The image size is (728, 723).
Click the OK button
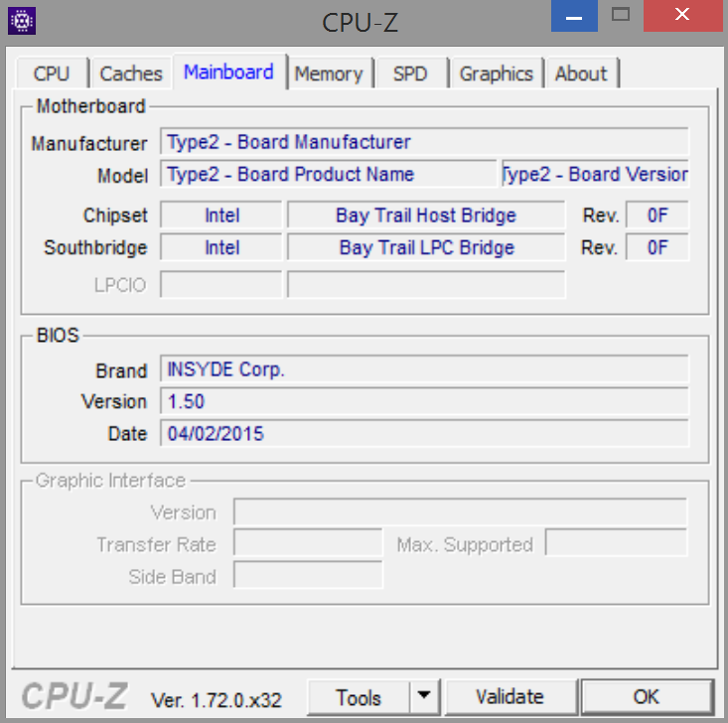(647, 697)
